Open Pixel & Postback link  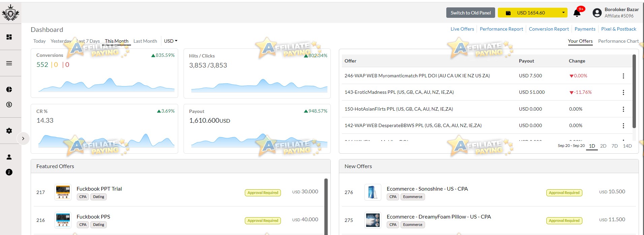coord(619,29)
